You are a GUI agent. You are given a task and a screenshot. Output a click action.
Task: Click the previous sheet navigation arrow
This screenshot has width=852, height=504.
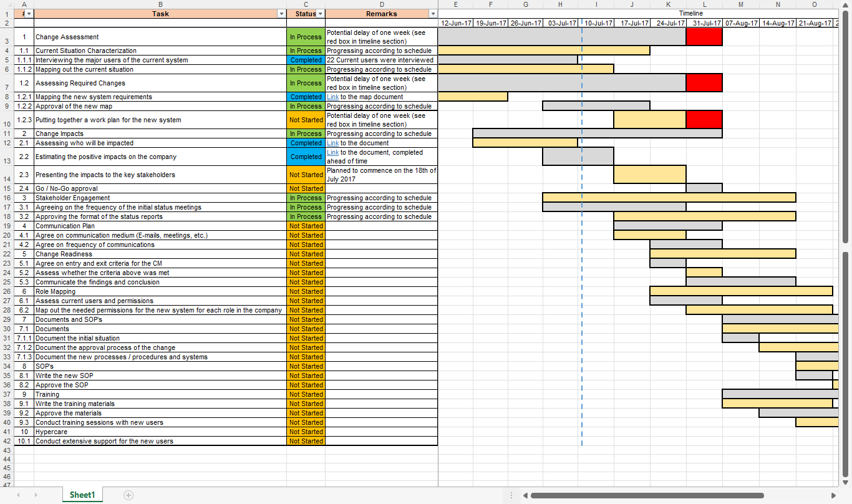tap(18, 495)
